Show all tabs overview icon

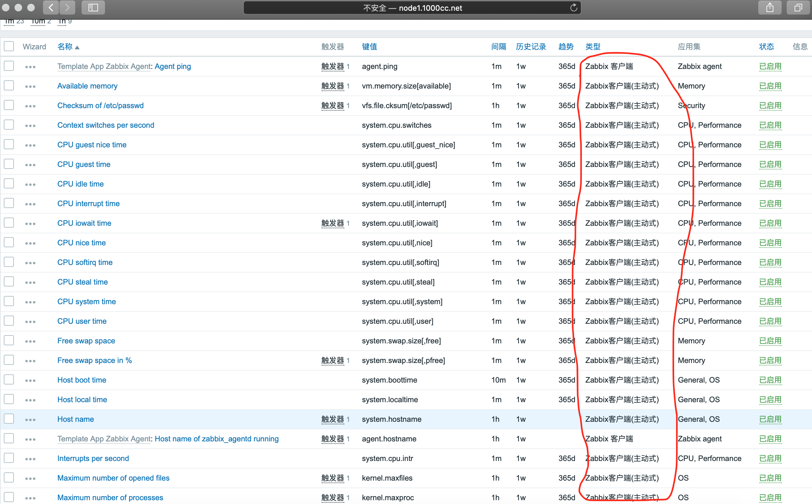(x=798, y=7)
